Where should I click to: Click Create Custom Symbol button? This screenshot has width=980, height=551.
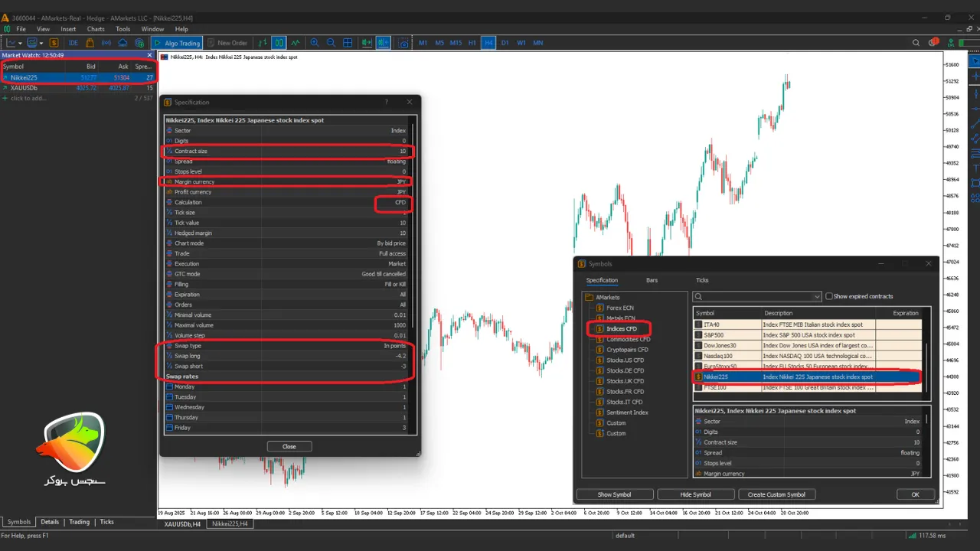click(777, 494)
